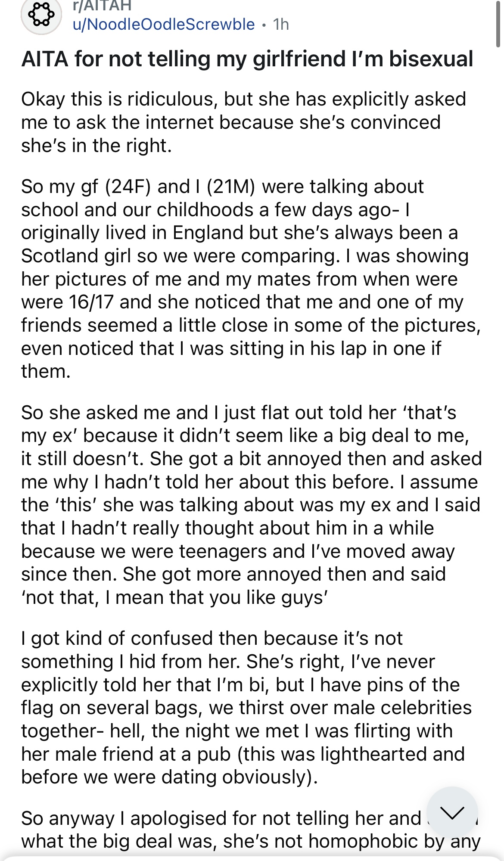This screenshot has height=861, width=504.
Task: Tap the 'So anyway I apologised' paragraph
Action: 251,830
